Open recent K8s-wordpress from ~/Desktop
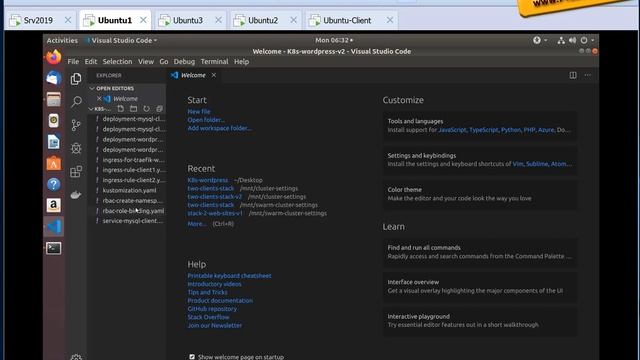Screen dimensions: 640x360 pyautogui.click(x=208, y=180)
